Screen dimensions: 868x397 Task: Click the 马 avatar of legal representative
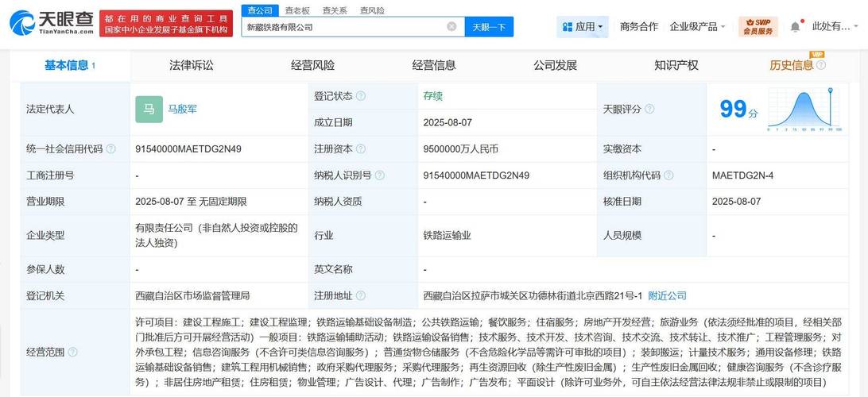(149, 110)
